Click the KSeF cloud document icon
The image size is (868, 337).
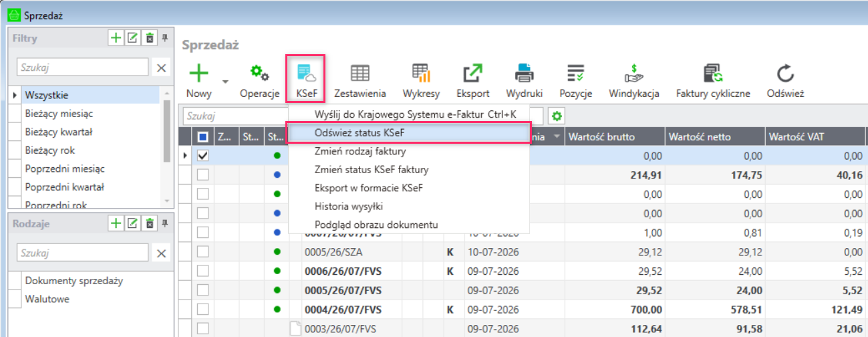[306, 73]
